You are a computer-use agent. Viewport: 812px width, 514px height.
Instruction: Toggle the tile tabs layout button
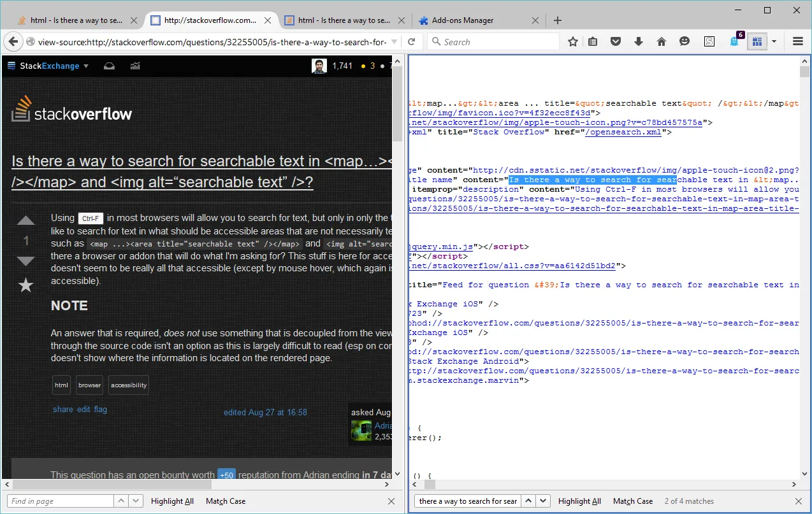(x=757, y=41)
